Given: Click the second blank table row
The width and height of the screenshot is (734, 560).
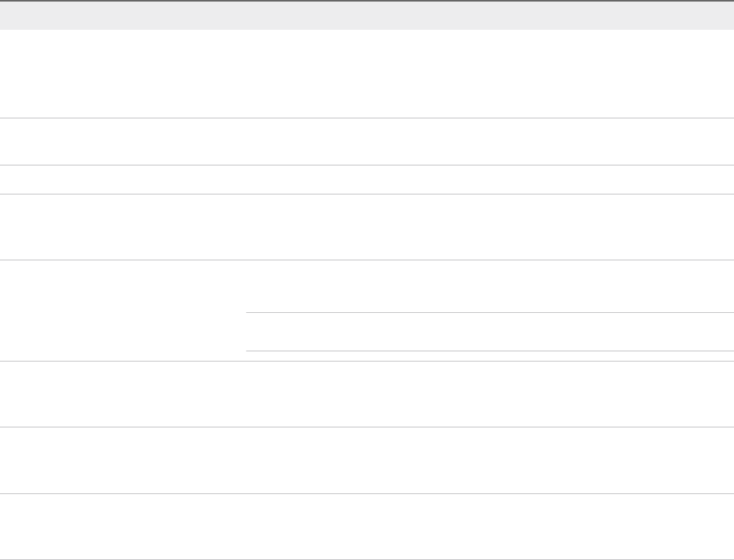Looking at the screenshot, I should click(367, 141).
